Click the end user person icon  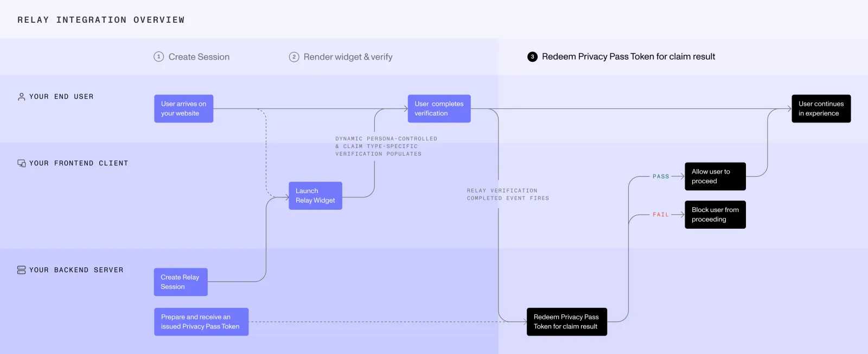point(22,97)
